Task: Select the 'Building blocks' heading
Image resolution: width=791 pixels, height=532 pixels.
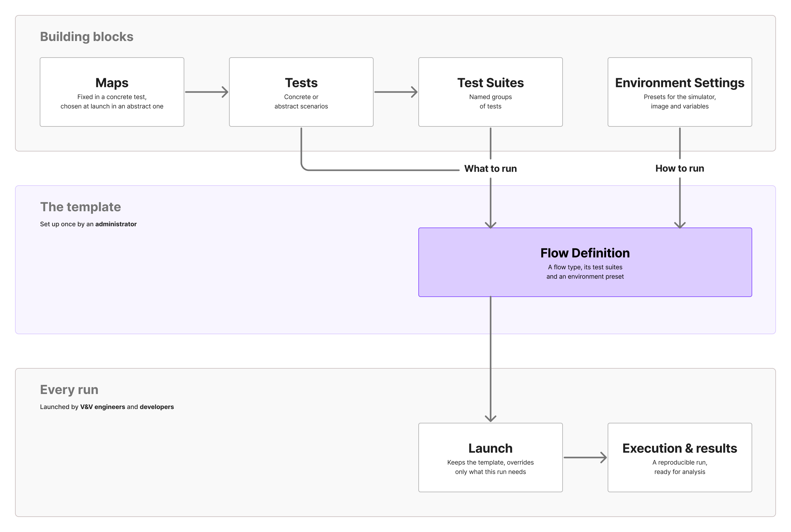Action: (87, 37)
